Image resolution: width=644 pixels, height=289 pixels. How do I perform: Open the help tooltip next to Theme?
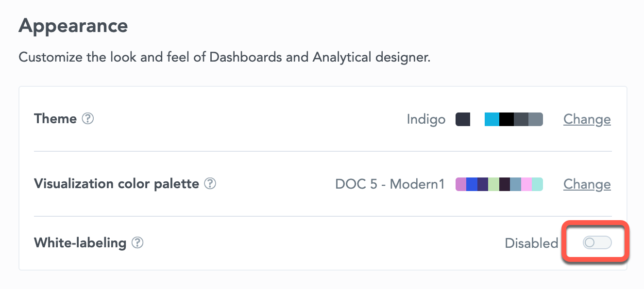[87, 119]
